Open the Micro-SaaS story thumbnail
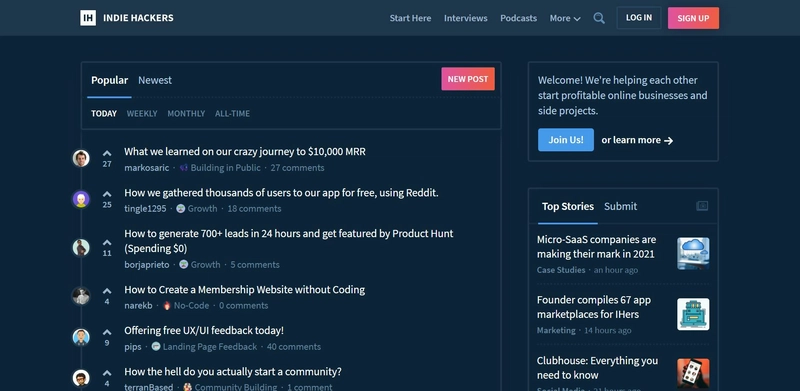800x391 pixels. (x=693, y=254)
